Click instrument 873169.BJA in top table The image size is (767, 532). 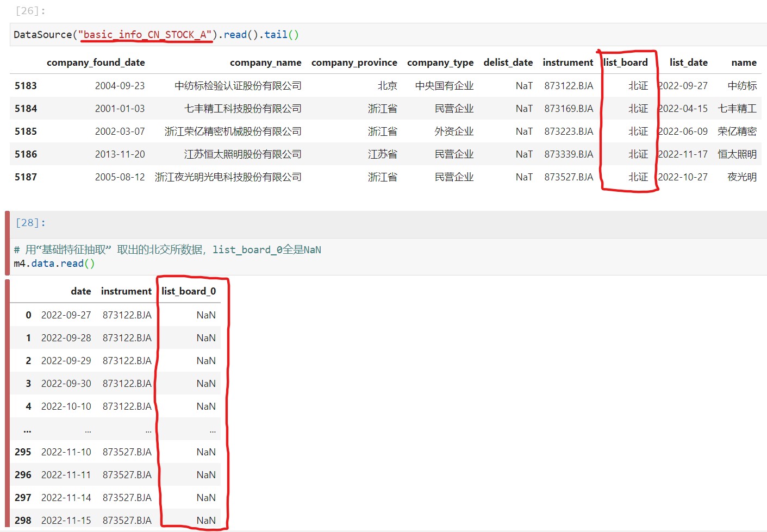pos(569,109)
